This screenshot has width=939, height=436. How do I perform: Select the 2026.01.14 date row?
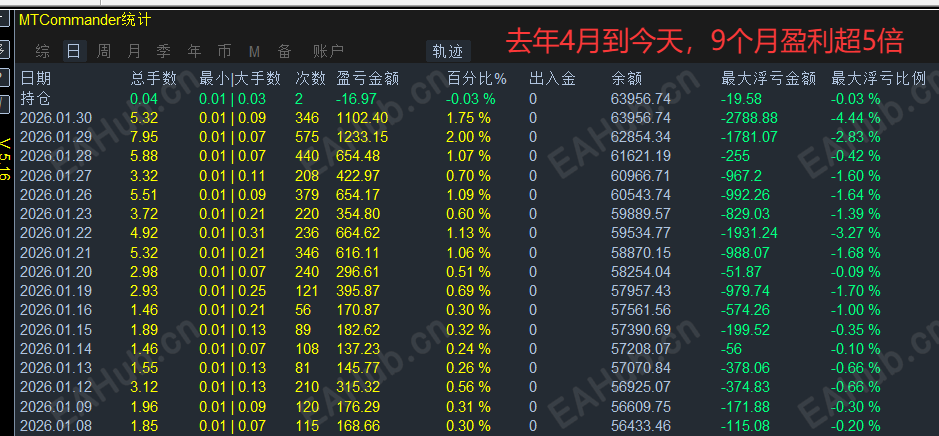(56, 349)
